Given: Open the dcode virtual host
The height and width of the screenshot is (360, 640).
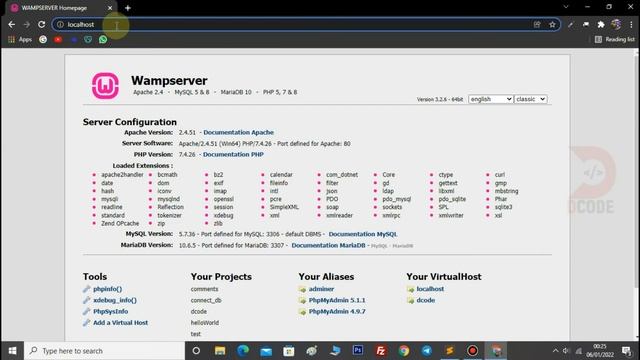Looking at the screenshot, I should (425, 300).
